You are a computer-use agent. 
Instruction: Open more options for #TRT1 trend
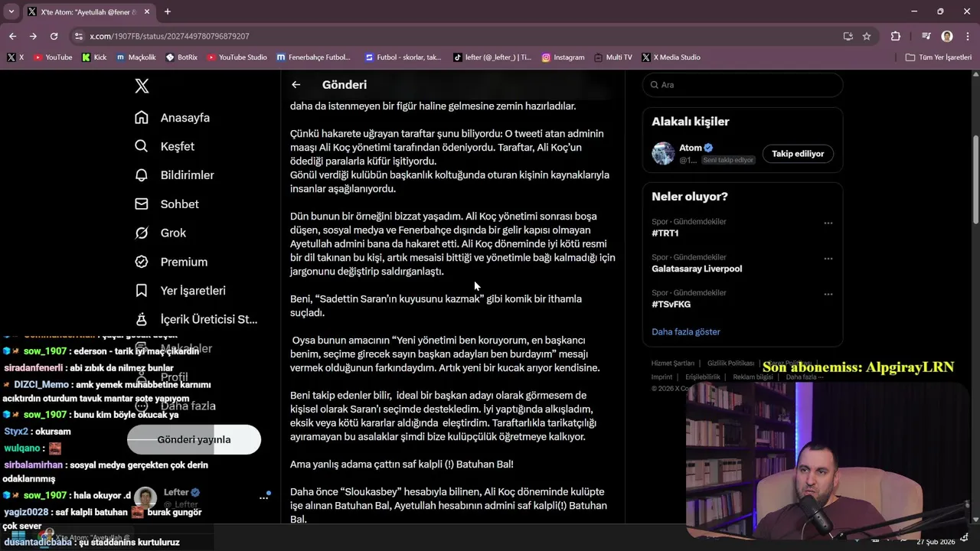click(828, 223)
